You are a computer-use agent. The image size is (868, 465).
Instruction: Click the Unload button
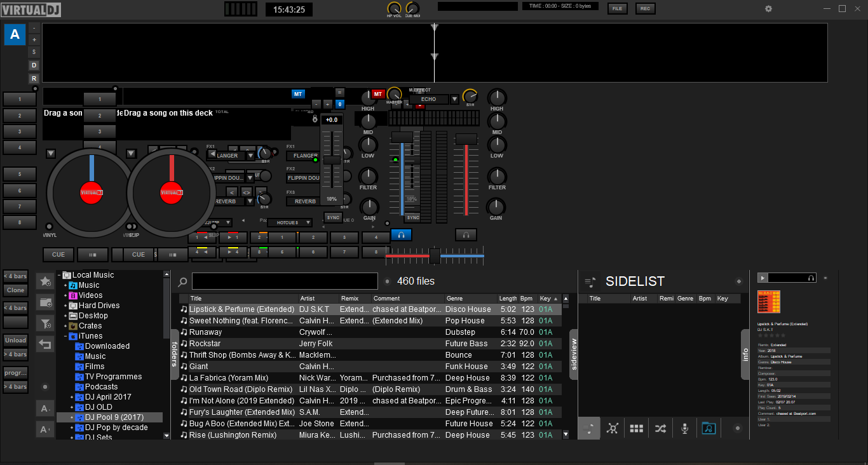pyautogui.click(x=16, y=340)
